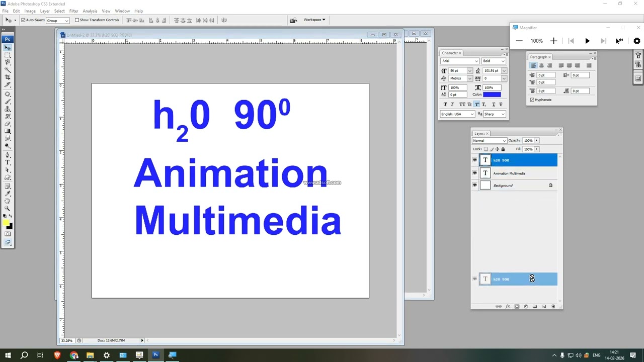The width and height of the screenshot is (644, 362).
Task: Uncheck the Auto-Select checkbox
Action: coord(23,20)
